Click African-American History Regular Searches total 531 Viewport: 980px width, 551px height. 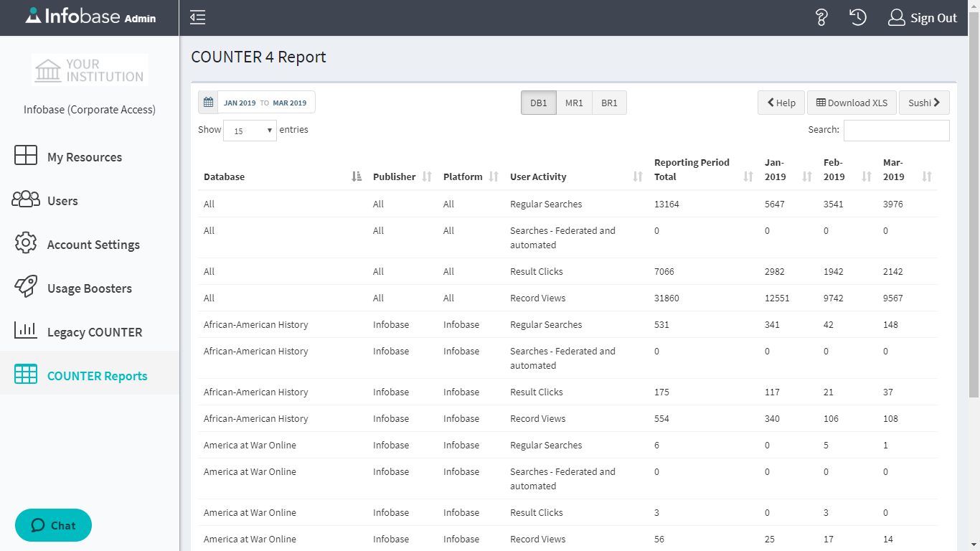[661, 324]
